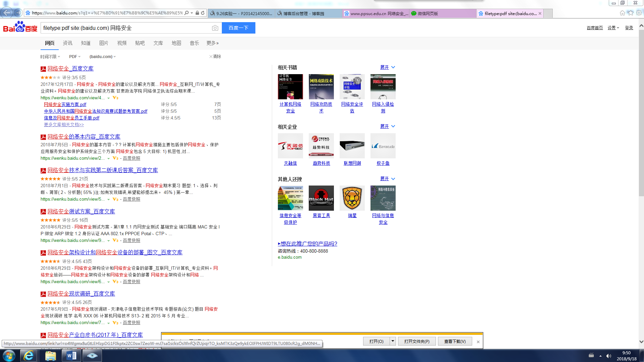Click the 瑞星 lion shield thumbnail
Viewport: 644px width, 362px height.
pos(352,198)
